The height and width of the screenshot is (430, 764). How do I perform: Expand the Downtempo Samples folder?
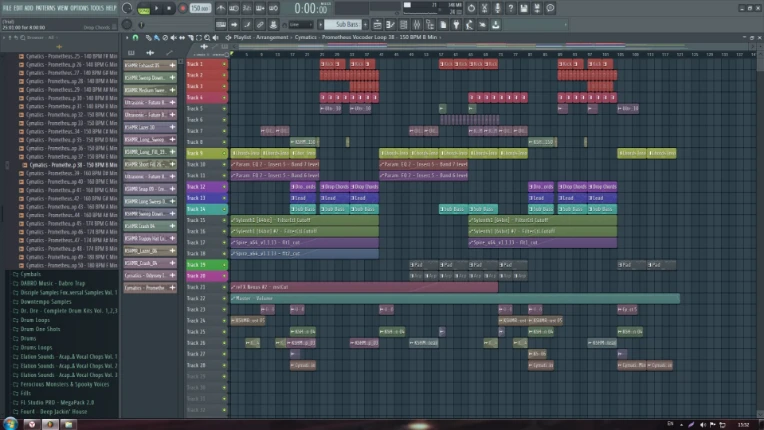click(46, 302)
